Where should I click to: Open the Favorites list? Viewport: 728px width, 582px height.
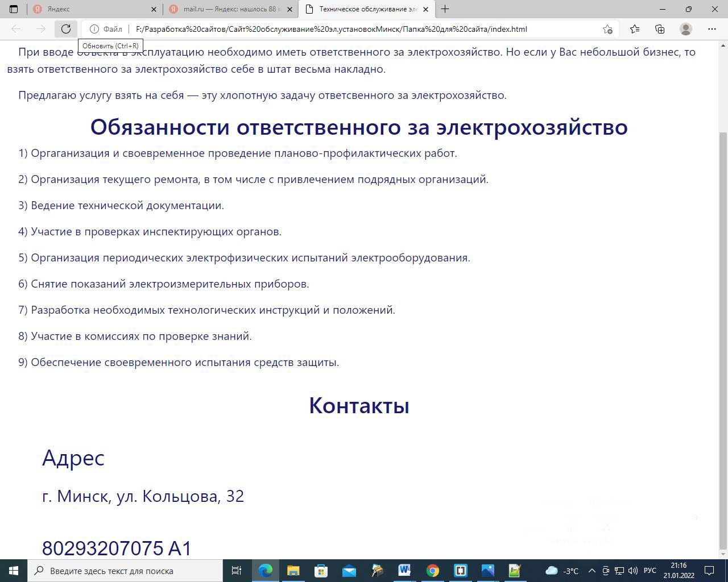635,29
